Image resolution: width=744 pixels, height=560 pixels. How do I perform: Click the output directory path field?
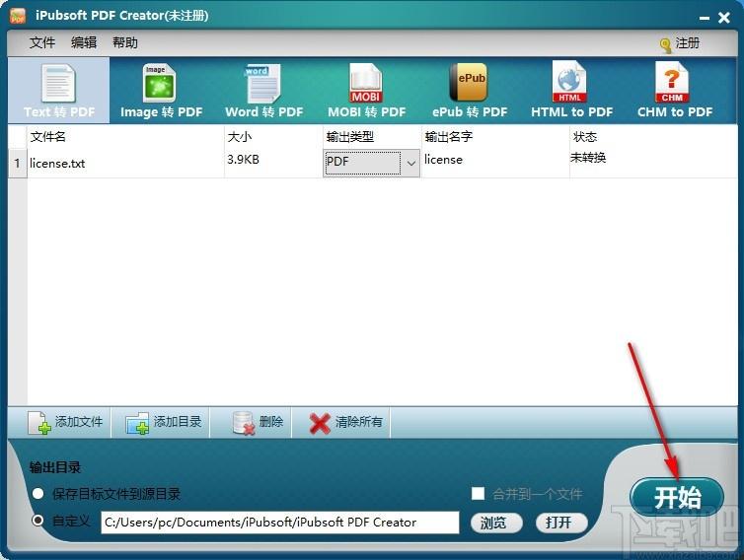click(x=280, y=523)
